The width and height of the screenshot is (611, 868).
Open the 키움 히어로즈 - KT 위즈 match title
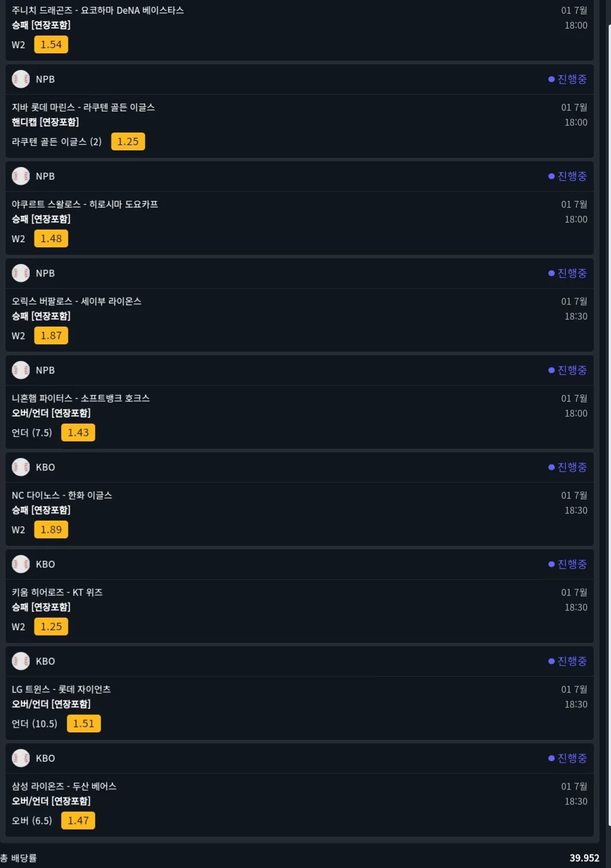pos(57,592)
